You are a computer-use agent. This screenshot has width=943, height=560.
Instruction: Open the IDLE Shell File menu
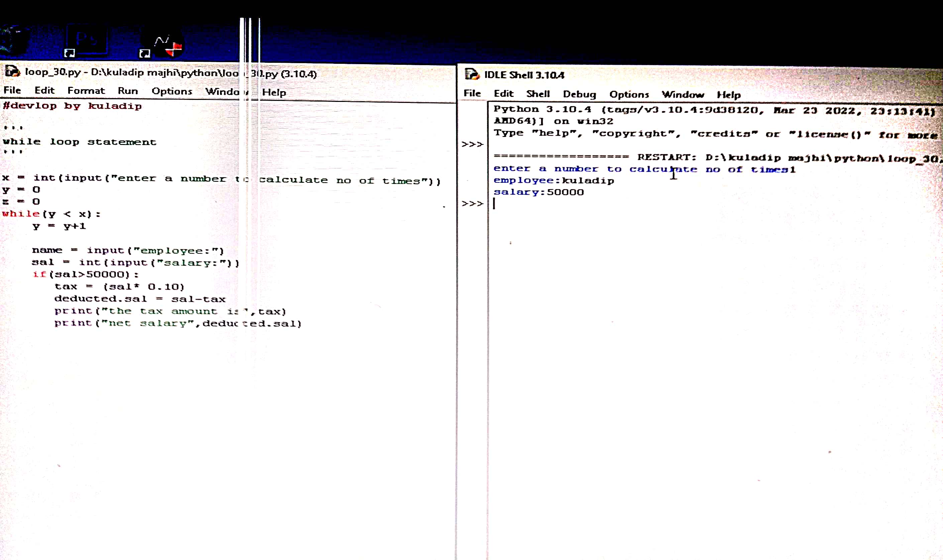[x=472, y=93]
